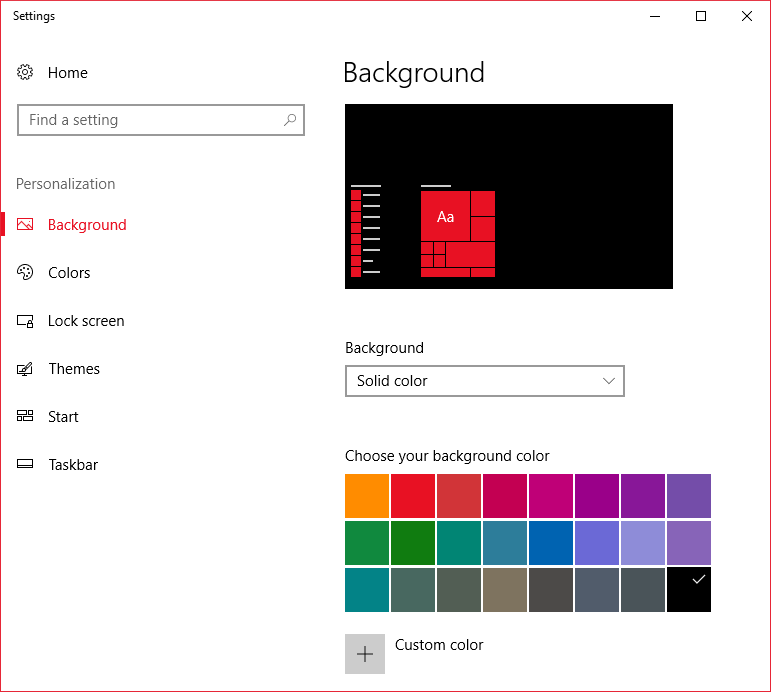Screen dimensions: 771x692
Task: Click the Themes icon in sidebar
Action: coord(25,369)
